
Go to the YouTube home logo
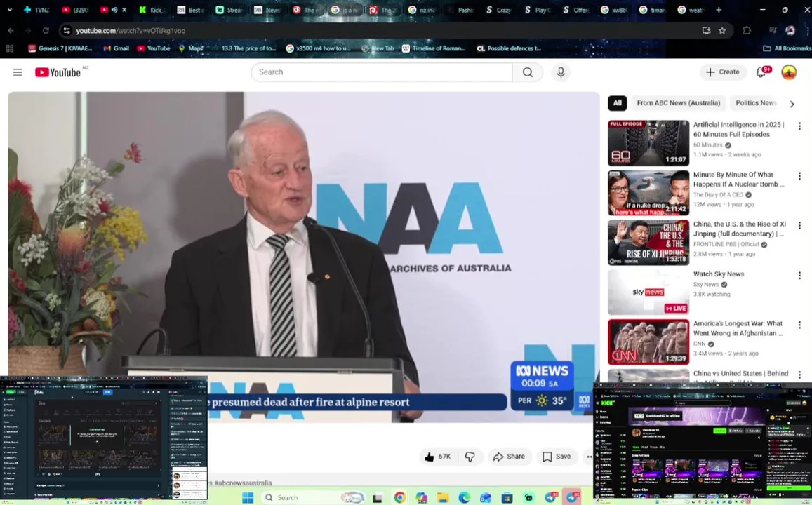[x=58, y=72]
